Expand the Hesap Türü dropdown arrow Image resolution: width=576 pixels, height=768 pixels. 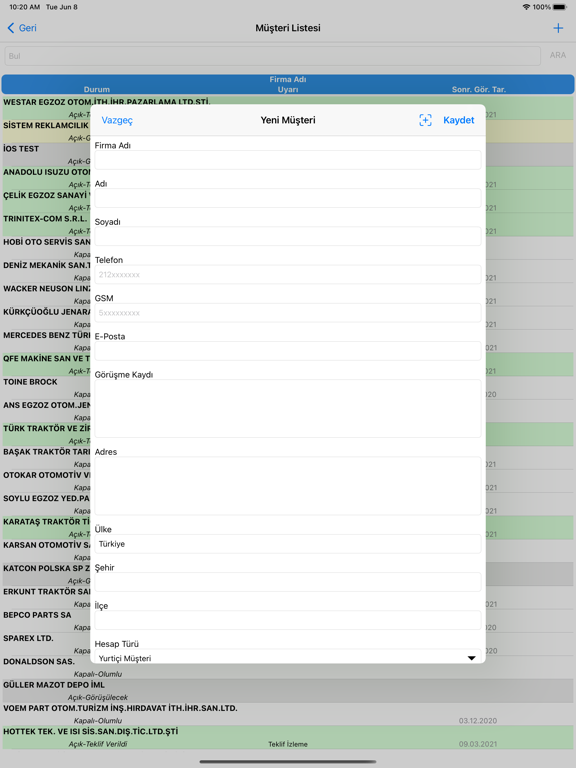(471, 658)
